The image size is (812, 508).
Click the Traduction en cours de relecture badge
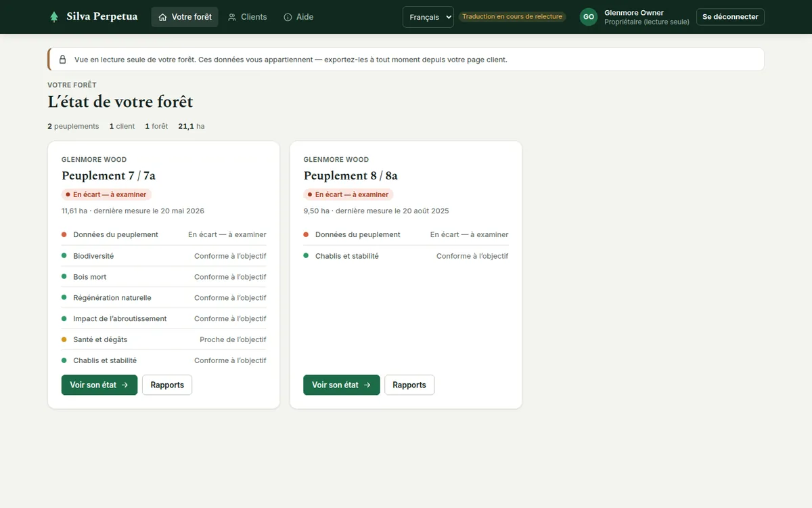point(512,17)
